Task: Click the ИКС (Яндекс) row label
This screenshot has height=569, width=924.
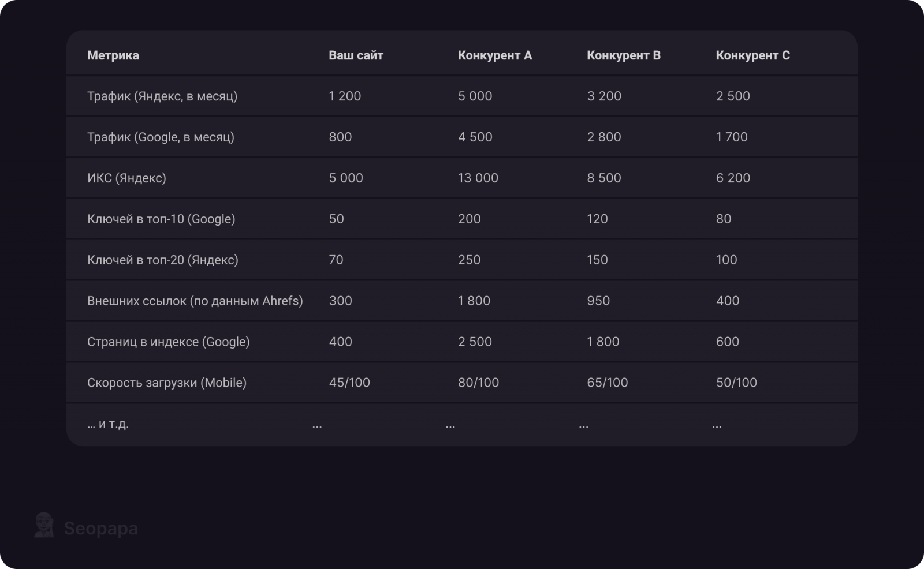Action: pos(126,178)
